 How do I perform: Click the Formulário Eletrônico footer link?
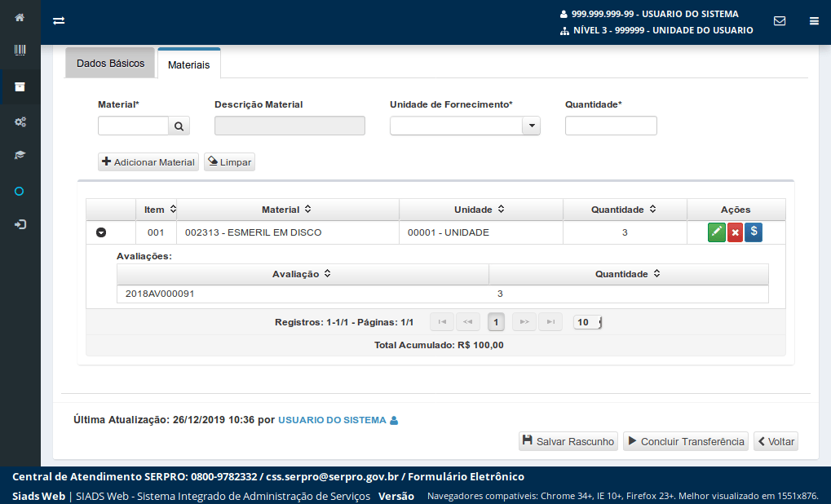coord(466,476)
